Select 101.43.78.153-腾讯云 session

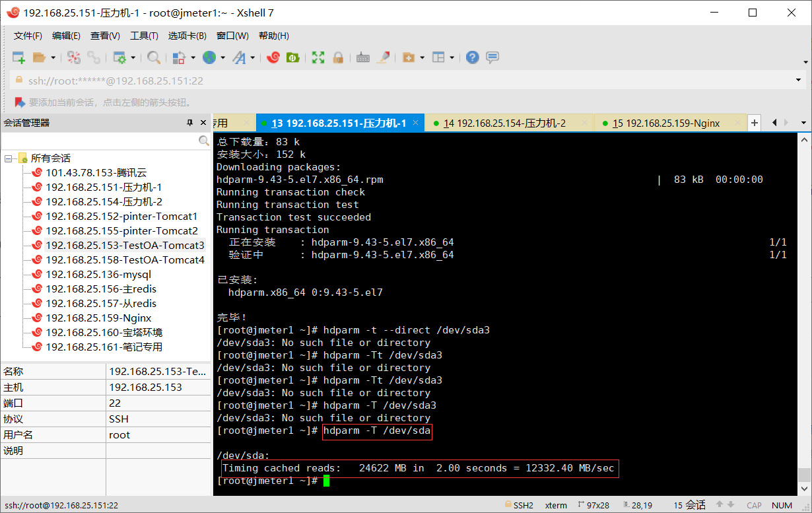pyautogui.click(x=96, y=173)
